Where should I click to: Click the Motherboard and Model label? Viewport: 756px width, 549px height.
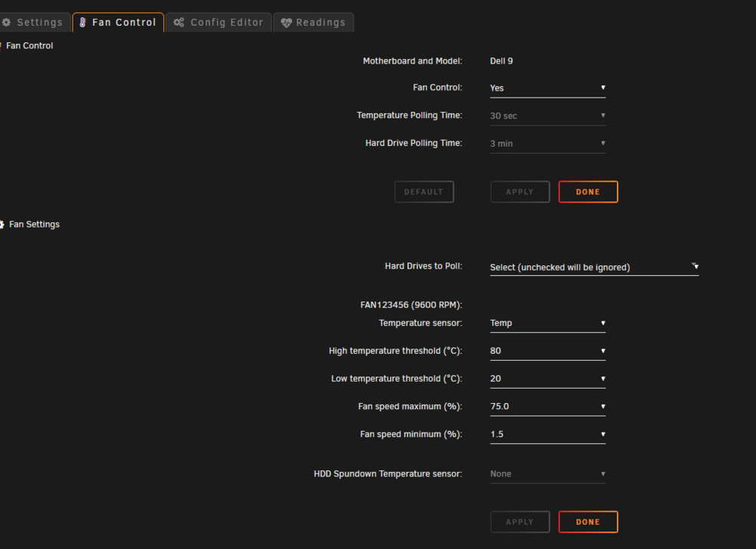click(412, 61)
